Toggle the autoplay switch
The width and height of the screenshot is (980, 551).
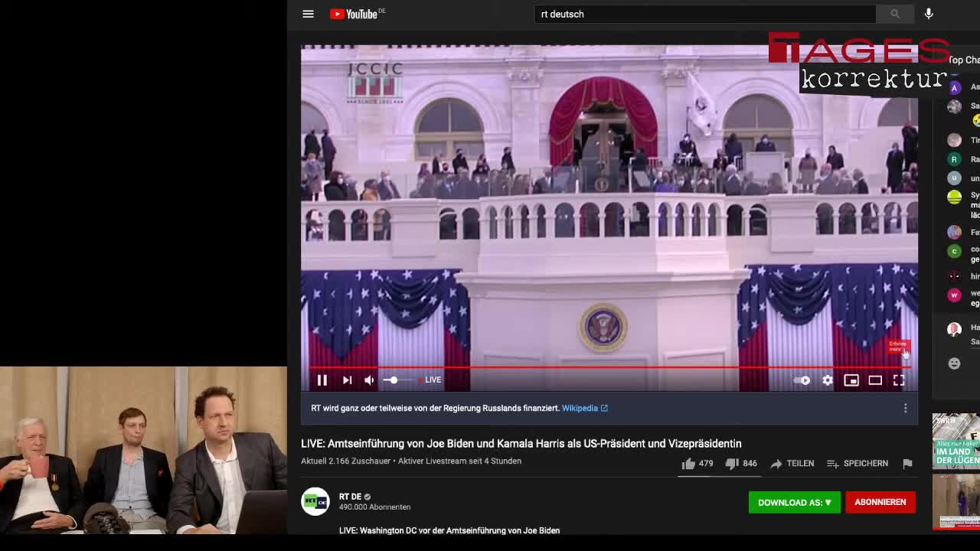click(x=802, y=380)
